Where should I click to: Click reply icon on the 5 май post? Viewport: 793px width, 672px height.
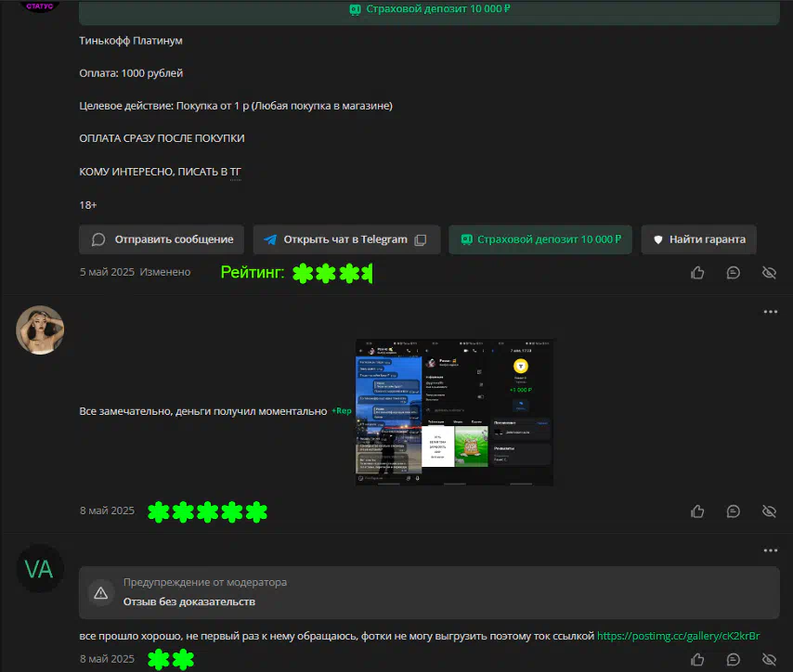click(734, 272)
